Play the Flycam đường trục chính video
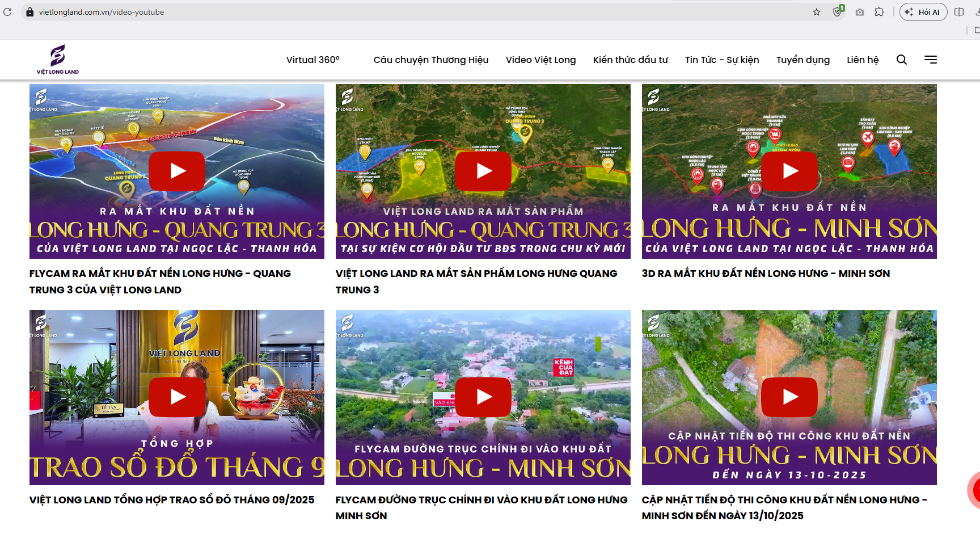 click(483, 397)
